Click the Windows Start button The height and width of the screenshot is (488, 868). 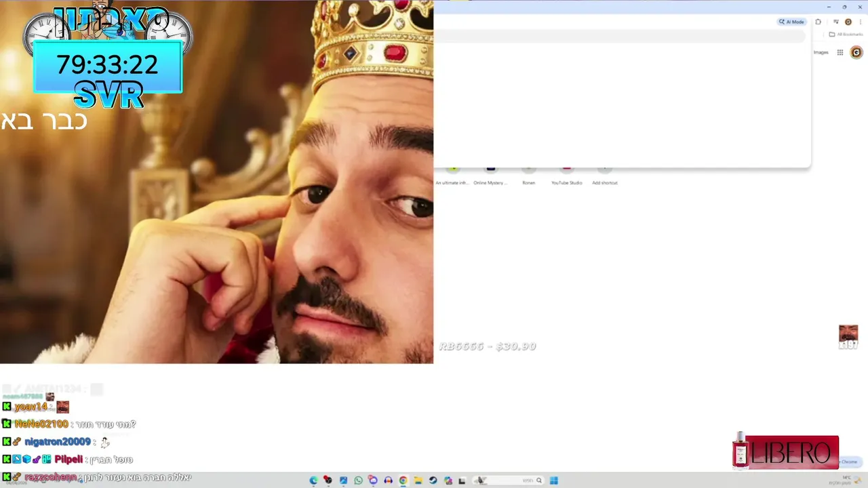tap(553, 481)
